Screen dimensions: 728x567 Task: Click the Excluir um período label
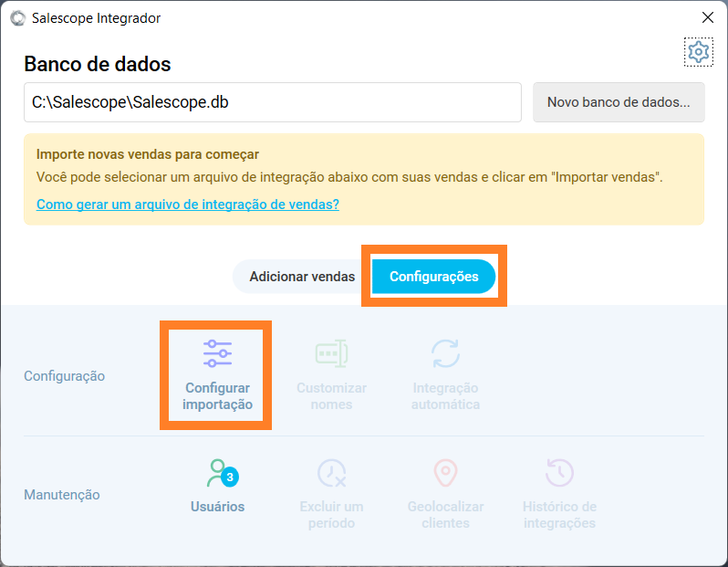click(x=331, y=515)
